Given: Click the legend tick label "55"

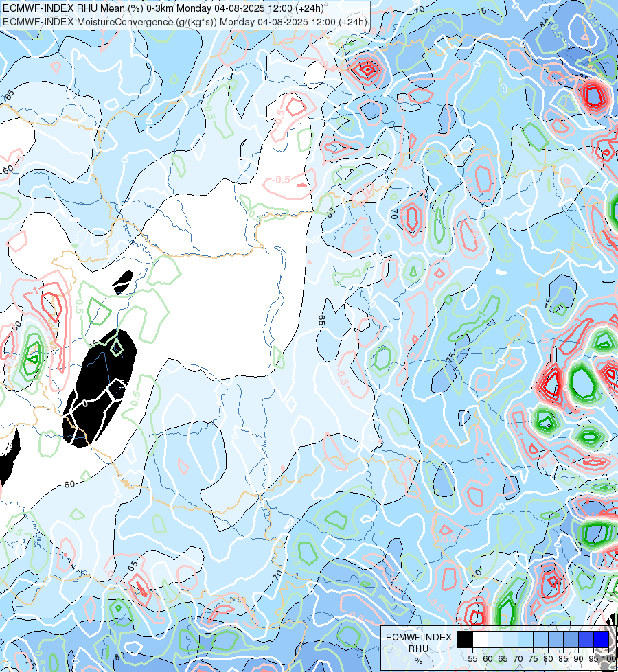Looking at the screenshot, I should pos(472,659).
